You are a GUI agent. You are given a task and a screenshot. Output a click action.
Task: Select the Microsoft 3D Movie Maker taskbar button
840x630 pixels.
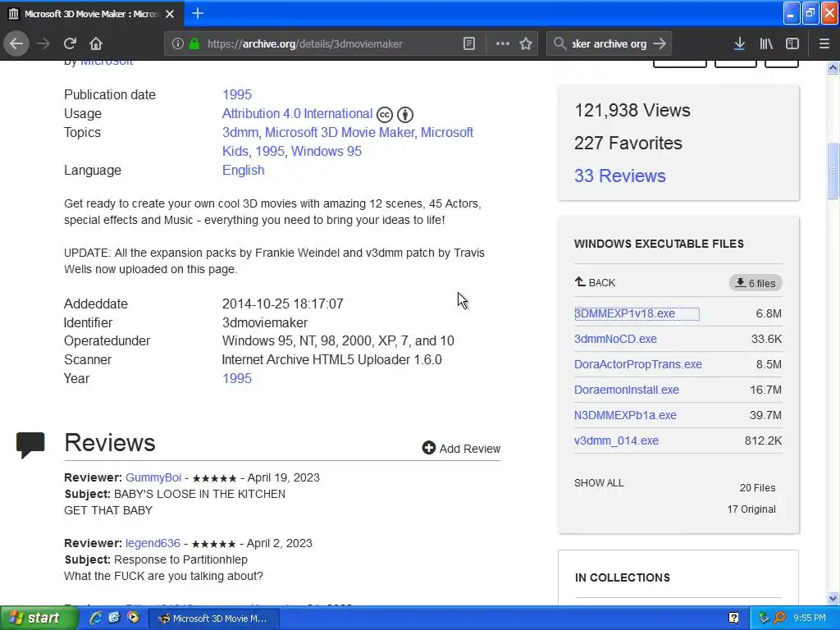pos(213,619)
